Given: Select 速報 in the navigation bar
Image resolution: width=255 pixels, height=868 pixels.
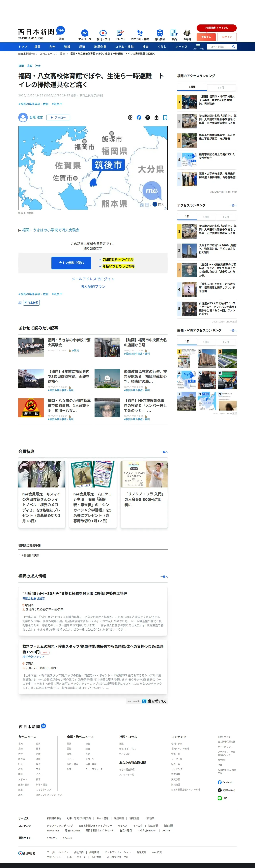Looking at the screenshot, I should 67,47.
